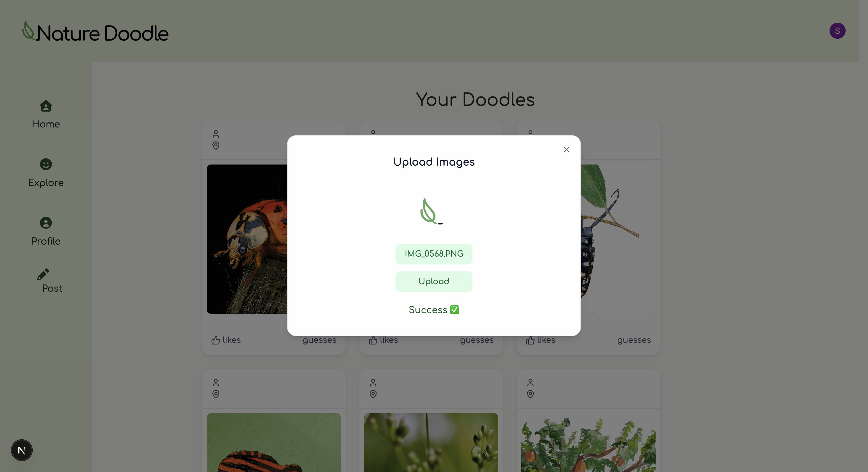Open the purple S user avatar

(x=837, y=31)
